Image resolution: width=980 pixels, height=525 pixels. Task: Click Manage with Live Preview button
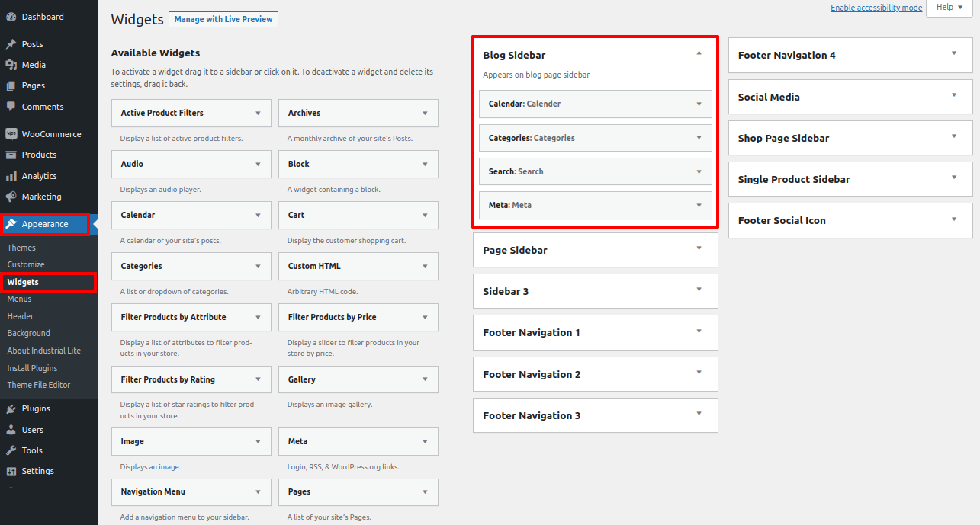(x=223, y=19)
